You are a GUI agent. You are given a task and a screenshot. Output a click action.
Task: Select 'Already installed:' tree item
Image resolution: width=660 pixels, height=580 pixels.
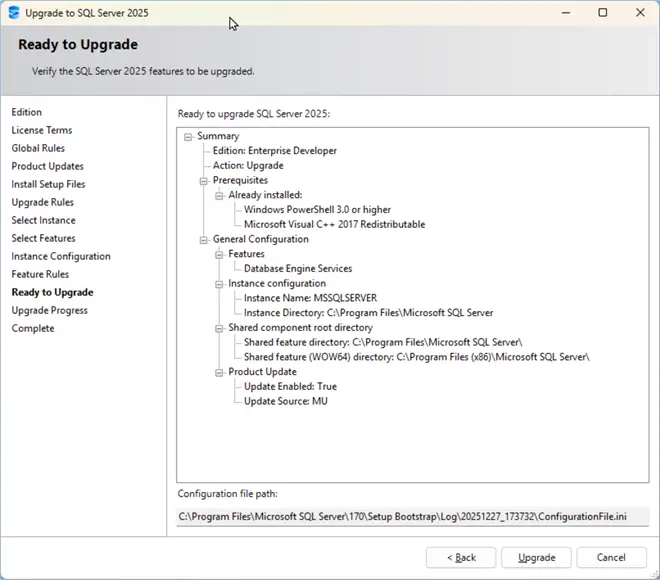265,195
